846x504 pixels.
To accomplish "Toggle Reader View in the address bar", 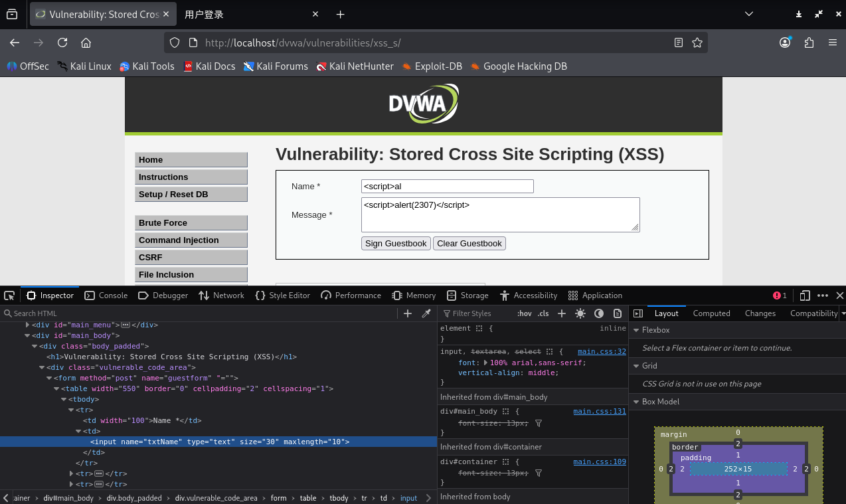I will pyautogui.click(x=678, y=42).
